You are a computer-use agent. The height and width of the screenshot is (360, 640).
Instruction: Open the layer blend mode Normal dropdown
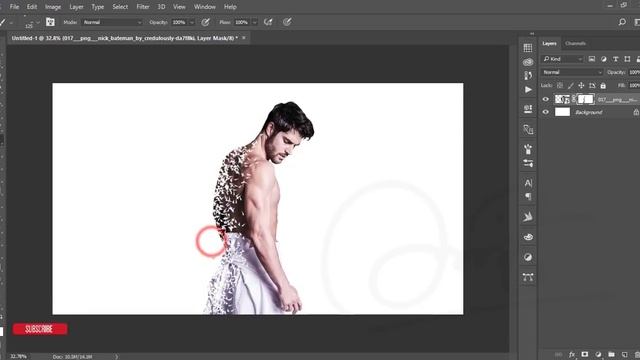(572, 72)
